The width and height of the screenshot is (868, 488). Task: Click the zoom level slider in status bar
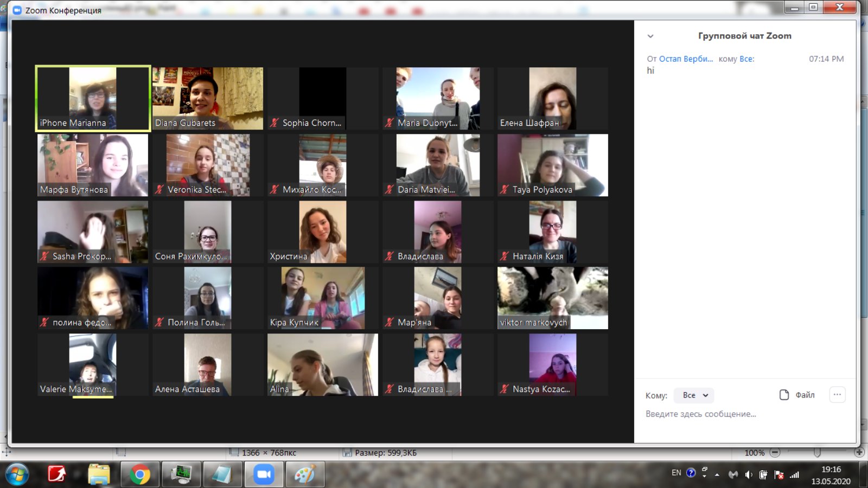[816, 452]
